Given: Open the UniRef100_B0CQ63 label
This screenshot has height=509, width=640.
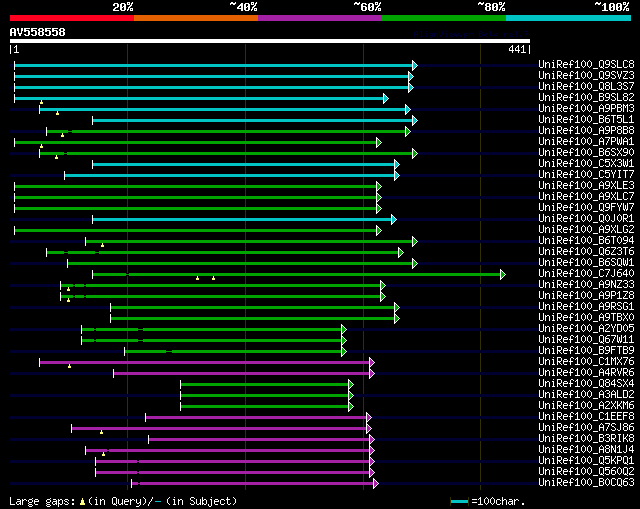Looking at the screenshot, I should tap(586, 483).
